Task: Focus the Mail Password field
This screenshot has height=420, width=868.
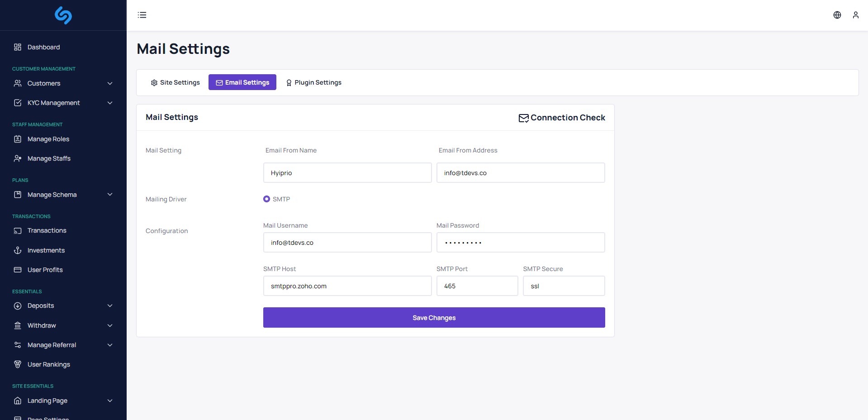Action: [521, 243]
